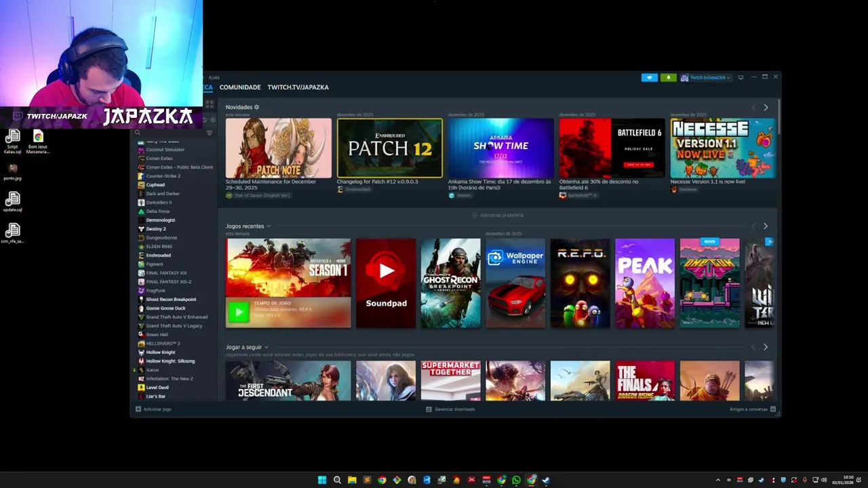Expand the Jogar a seguir dropdown
868x488 pixels.
tap(266, 347)
